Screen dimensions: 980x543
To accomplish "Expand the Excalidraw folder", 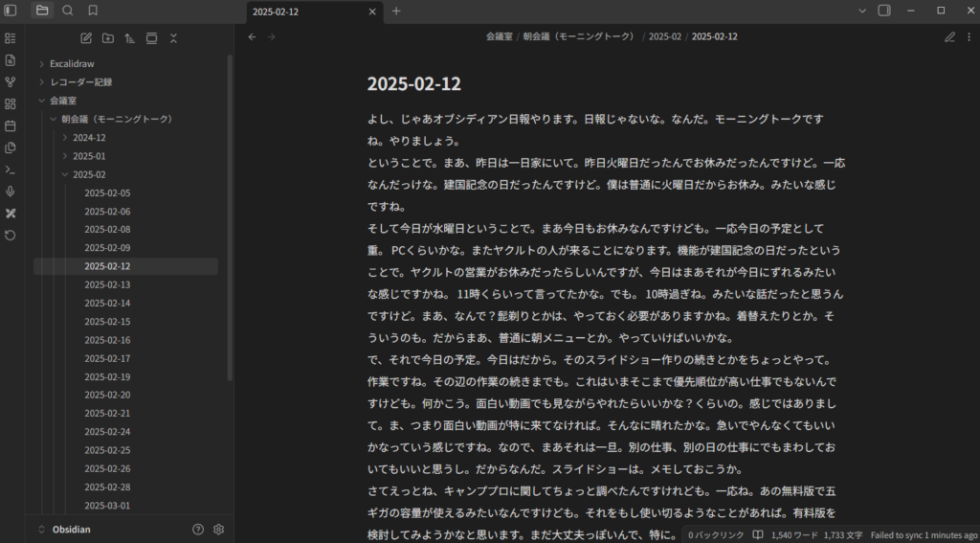I will [42, 63].
